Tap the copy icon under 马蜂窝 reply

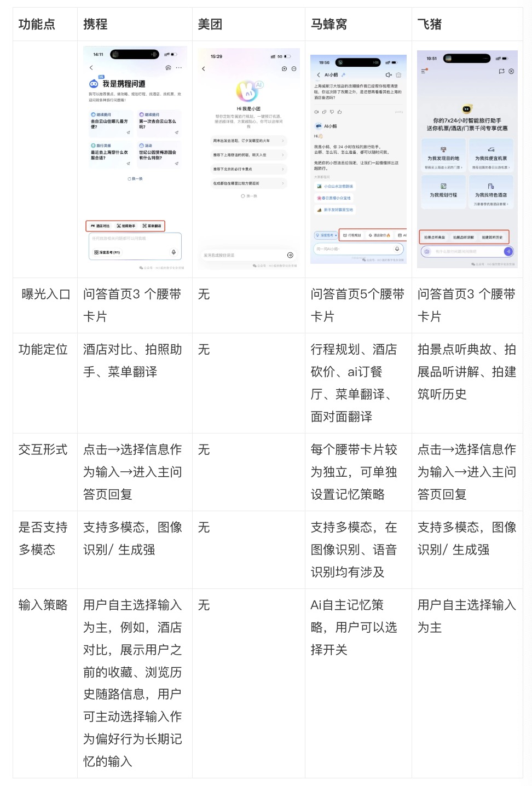tap(324, 112)
